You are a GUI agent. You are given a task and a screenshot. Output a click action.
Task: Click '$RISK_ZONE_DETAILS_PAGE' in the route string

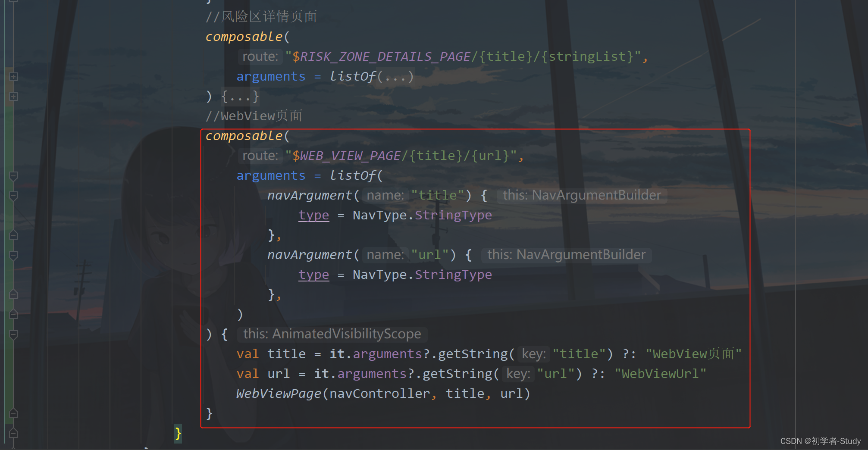point(381,57)
